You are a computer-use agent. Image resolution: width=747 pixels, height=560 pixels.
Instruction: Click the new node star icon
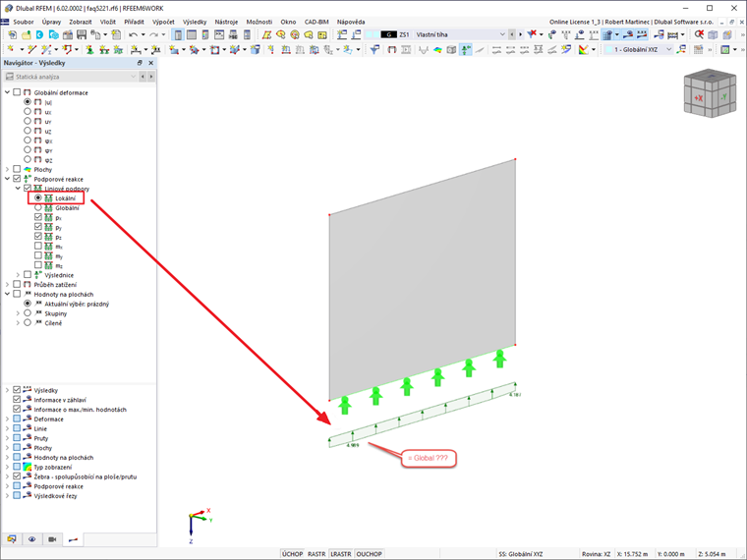point(11,49)
